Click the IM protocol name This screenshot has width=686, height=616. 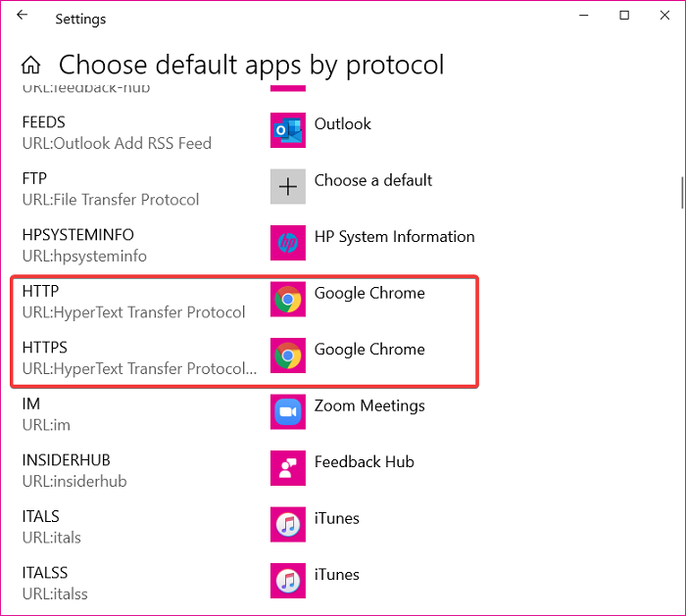click(31, 403)
